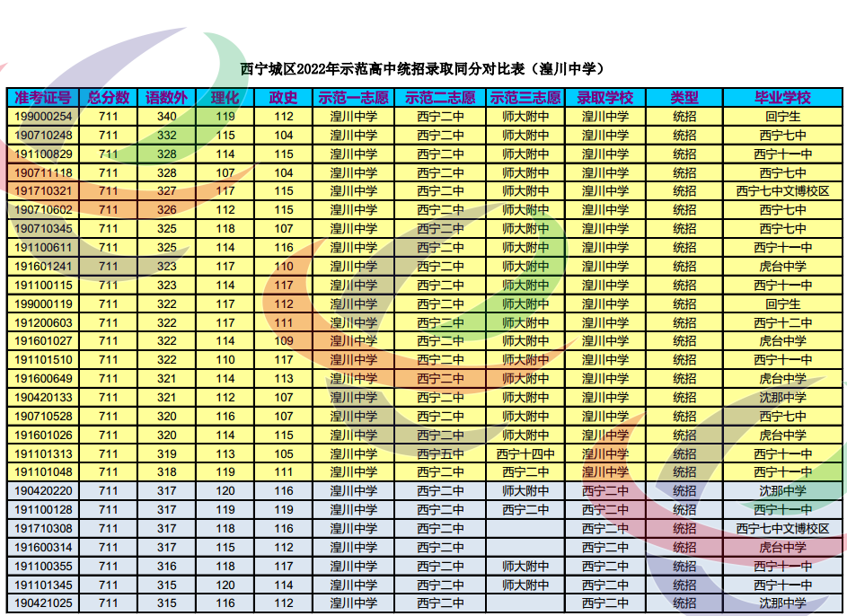This screenshot has height=616, width=847.
Task: Select the 语数外 score cell 340
Action: click(167, 117)
